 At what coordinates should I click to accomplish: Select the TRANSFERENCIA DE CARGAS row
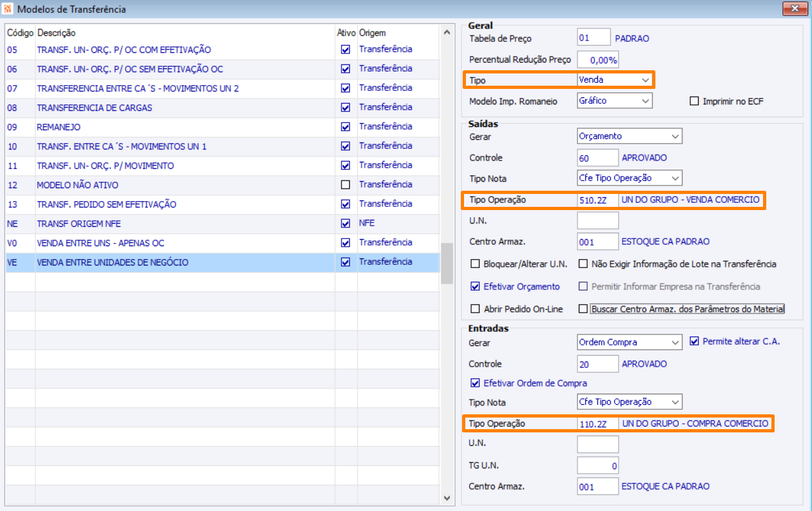point(222,108)
